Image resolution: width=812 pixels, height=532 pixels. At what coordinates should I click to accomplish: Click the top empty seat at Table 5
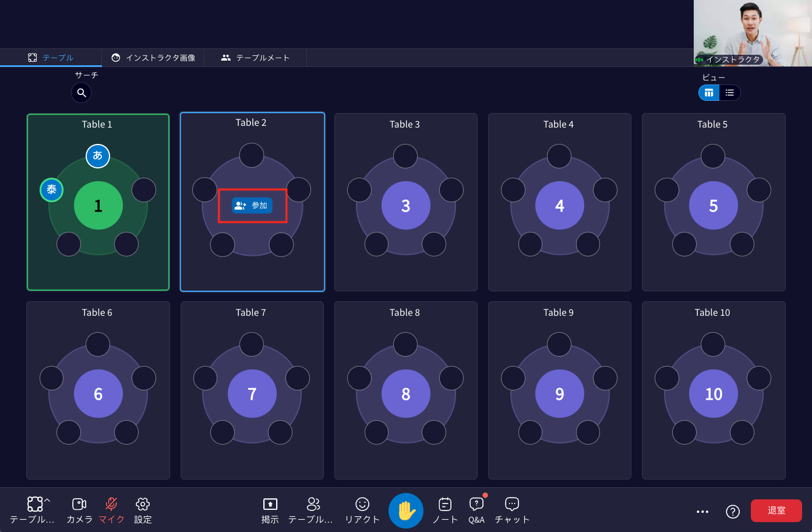(x=713, y=156)
